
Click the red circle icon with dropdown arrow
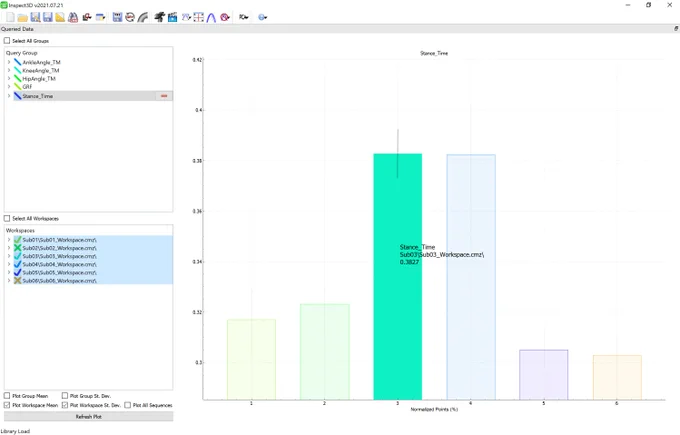coord(225,17)
